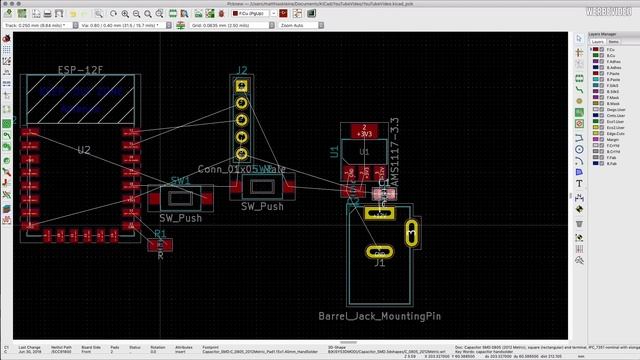Select the F.Paste layer name

pyautogui.click(x=613, y=73)
